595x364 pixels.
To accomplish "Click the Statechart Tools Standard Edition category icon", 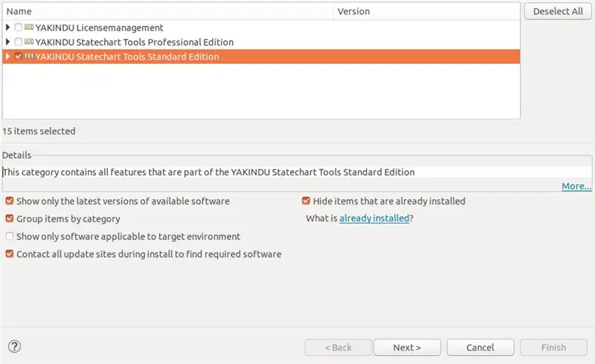I will click(29, 56).
